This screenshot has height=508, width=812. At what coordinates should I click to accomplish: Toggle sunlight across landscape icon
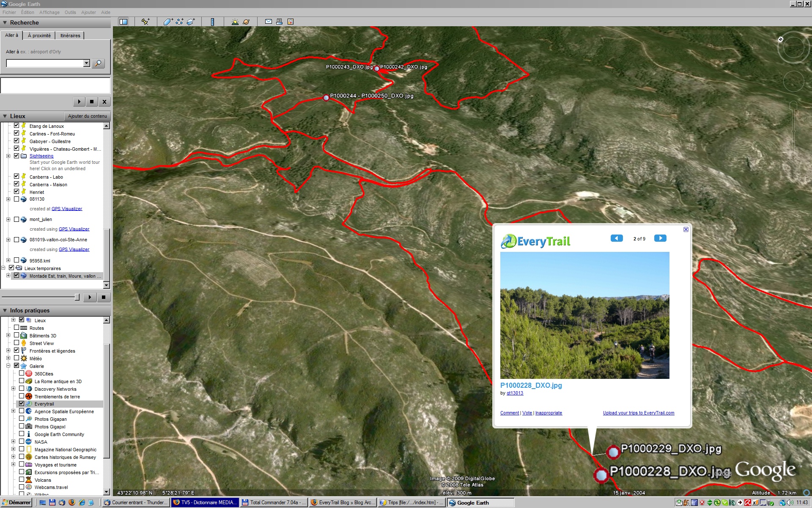[235, 22]
